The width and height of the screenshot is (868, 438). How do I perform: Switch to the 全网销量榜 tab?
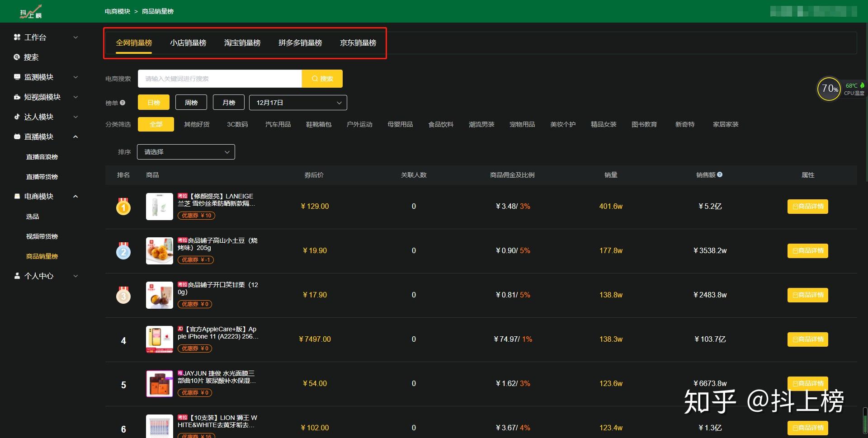(x=134, y=43)
